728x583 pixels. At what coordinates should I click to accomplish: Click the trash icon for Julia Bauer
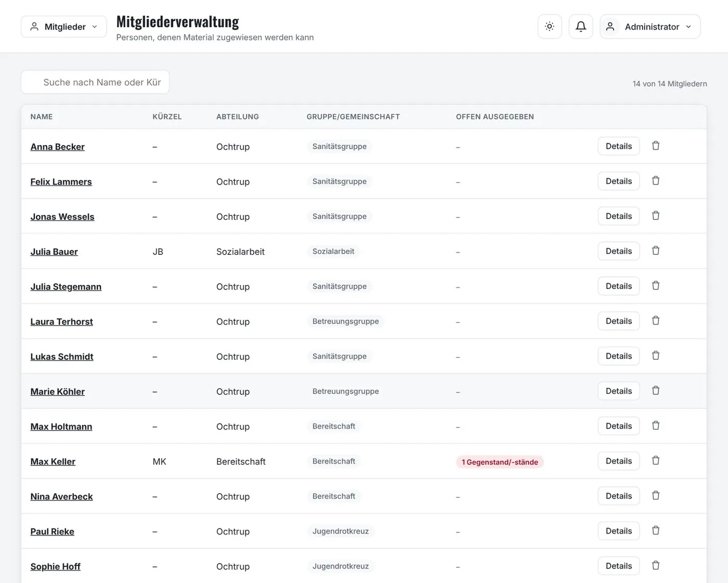point(656,251)
